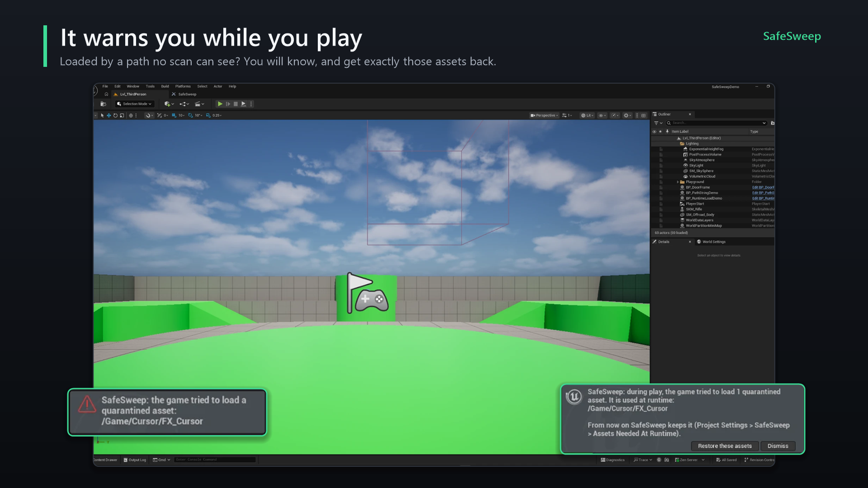868x488 pixels.
Task: Expand the Playground folder in Outliner
Action: [678, 182]
